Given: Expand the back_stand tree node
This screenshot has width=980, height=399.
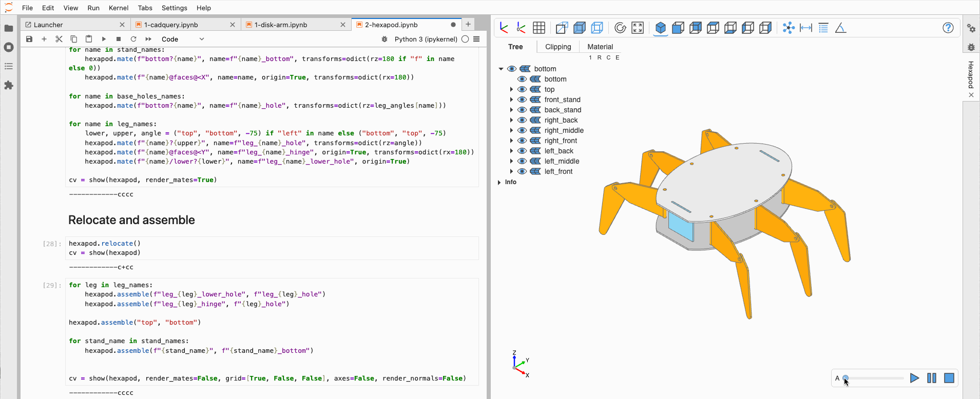Looking at the screenshot, I should [511, 110].
